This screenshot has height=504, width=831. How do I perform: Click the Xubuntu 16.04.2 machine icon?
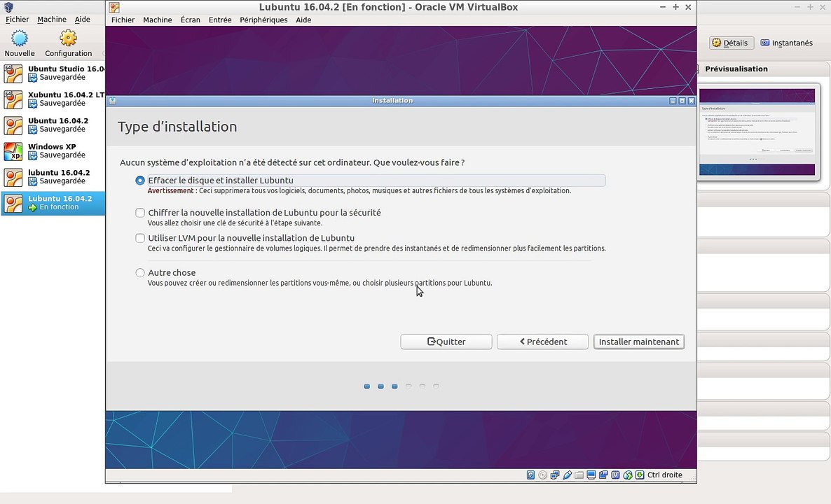[x=13, y=99]
